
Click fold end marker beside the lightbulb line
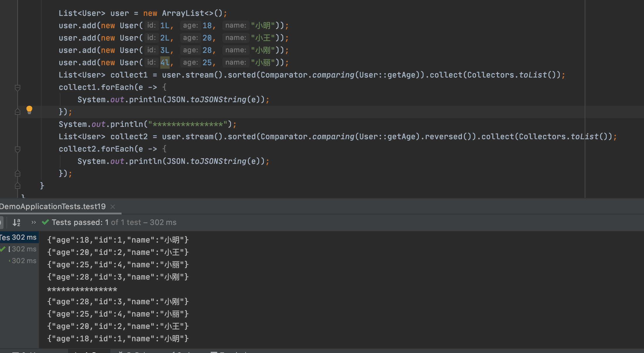(x=18, y=112)
